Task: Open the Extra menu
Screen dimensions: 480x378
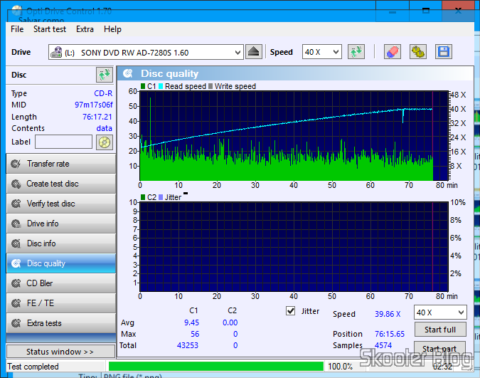Action: pos(85,29)
